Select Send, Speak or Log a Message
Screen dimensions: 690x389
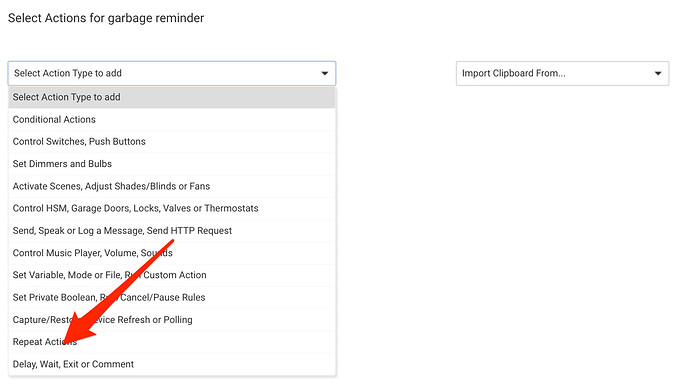click(x=172, y=231)
